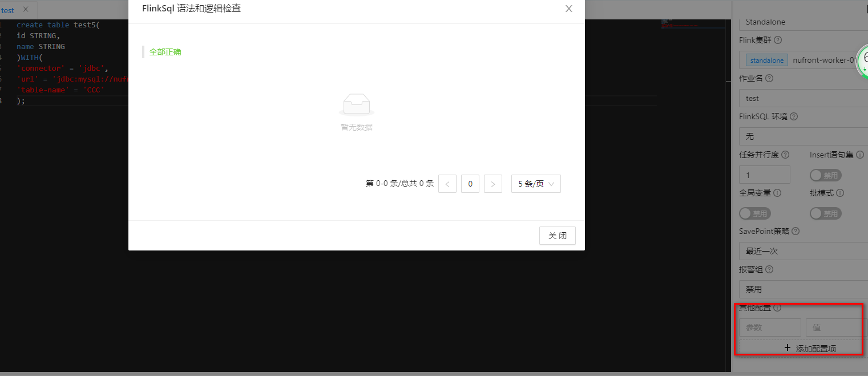Open the 5 条/页 page size dropdown
868x376 pixels.
535,183
